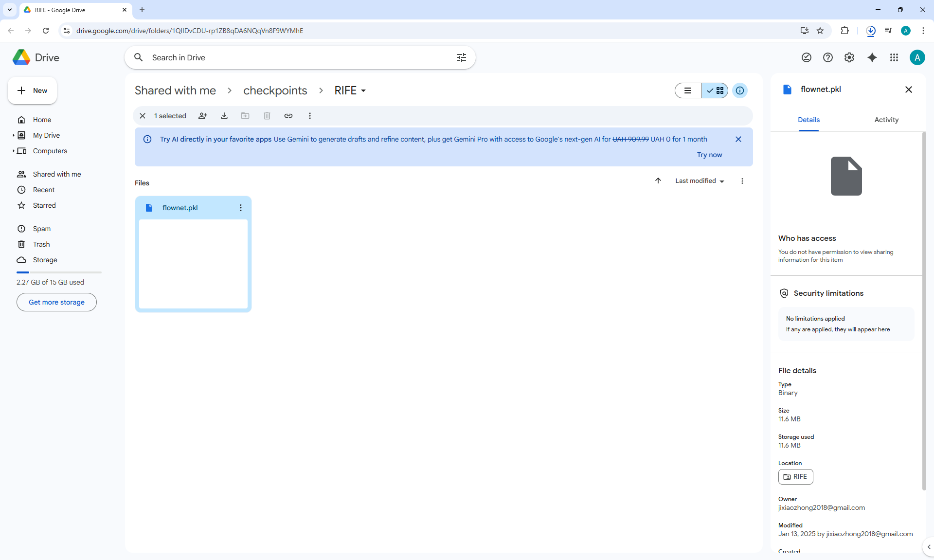Open Gemini sparkle icon in header
The height and width of the screenshot is (560, 934).
click(x=872, y=57)
